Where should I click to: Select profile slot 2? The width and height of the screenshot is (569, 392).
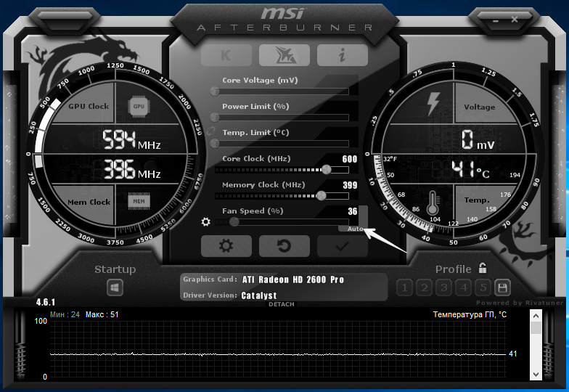[x=424, y=287]
